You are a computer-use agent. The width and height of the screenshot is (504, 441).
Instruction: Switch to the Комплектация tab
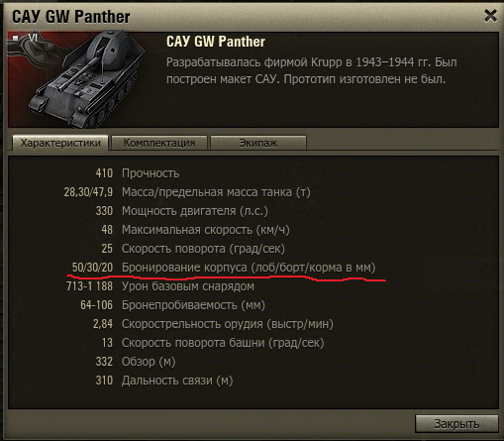159,143
